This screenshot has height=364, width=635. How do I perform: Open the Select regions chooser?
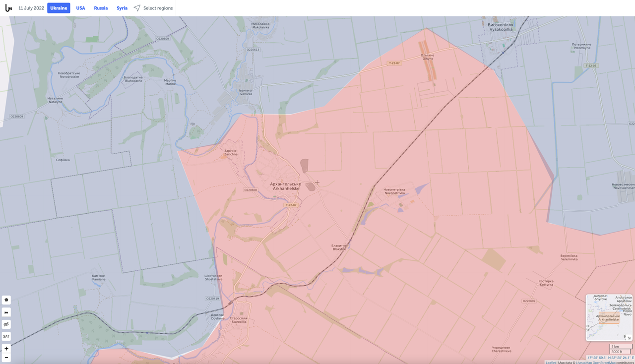pos(158,8)
